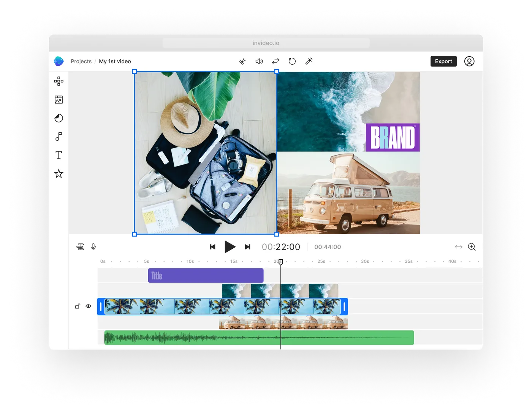This screenshot has height=413, width=532.
Task: Open the Music panel in the sidebar
Action: coord(59,137)
